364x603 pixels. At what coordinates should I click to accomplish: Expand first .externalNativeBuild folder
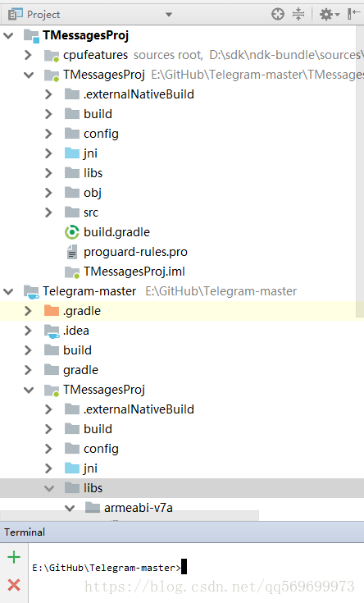point(48,94)
